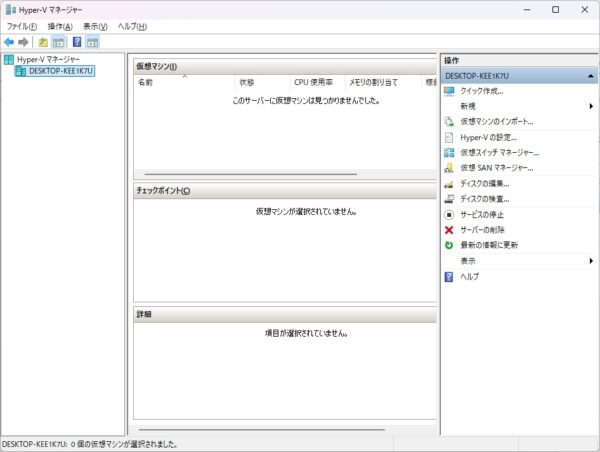
Task: Sort by メモリの割り当て column header
Action: point(383,82)
